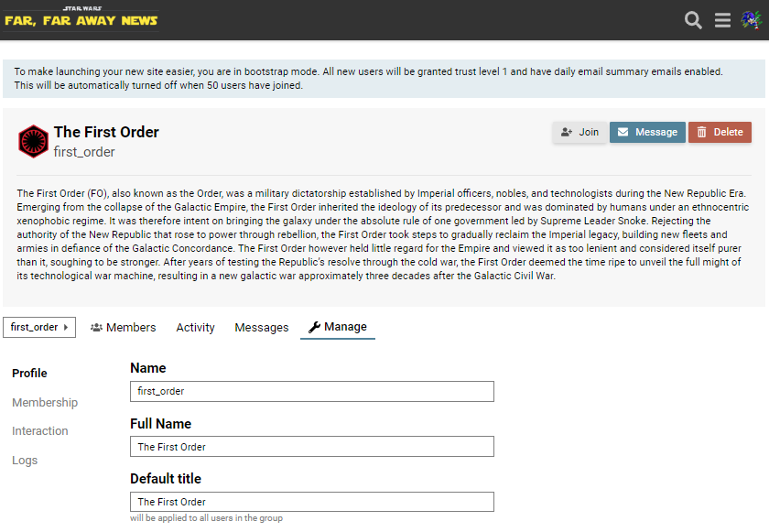
Task: Focus the Full Name input field
Action: coord(312,447)
